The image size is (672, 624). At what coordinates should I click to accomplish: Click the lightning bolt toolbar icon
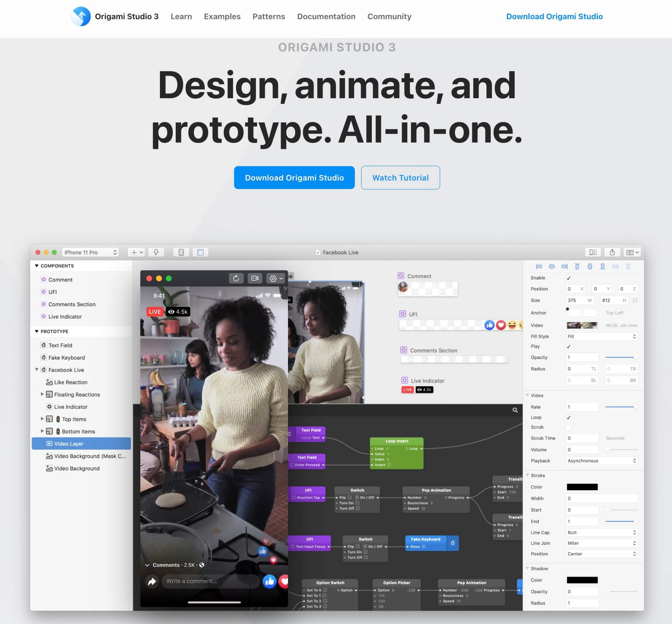156,252
